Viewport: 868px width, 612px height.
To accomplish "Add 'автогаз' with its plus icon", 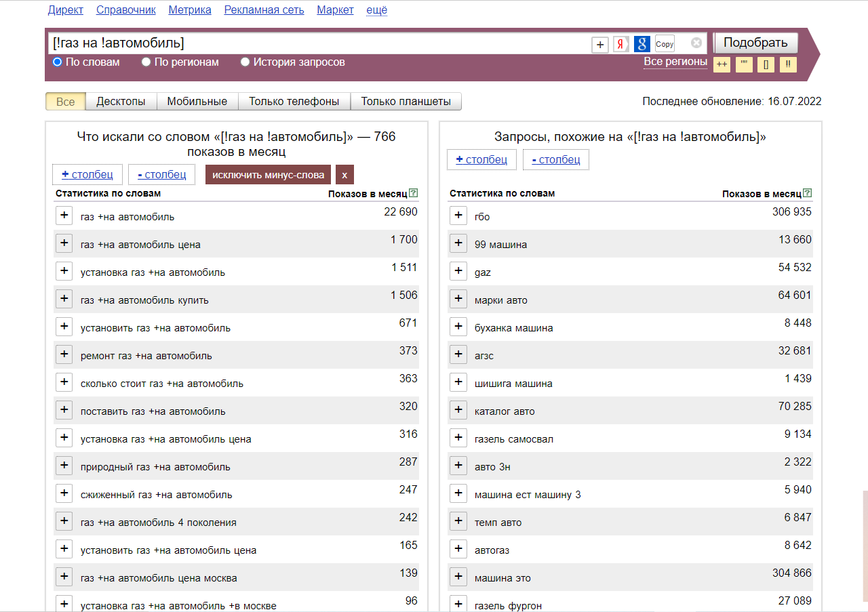I will point(458,549).
